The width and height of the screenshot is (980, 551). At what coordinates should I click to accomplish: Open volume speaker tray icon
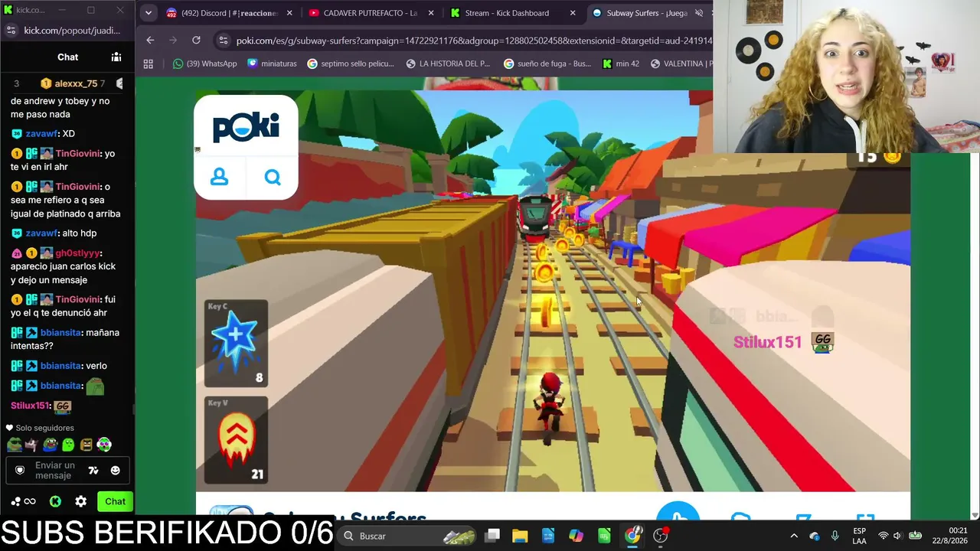[x=897, y=536]
